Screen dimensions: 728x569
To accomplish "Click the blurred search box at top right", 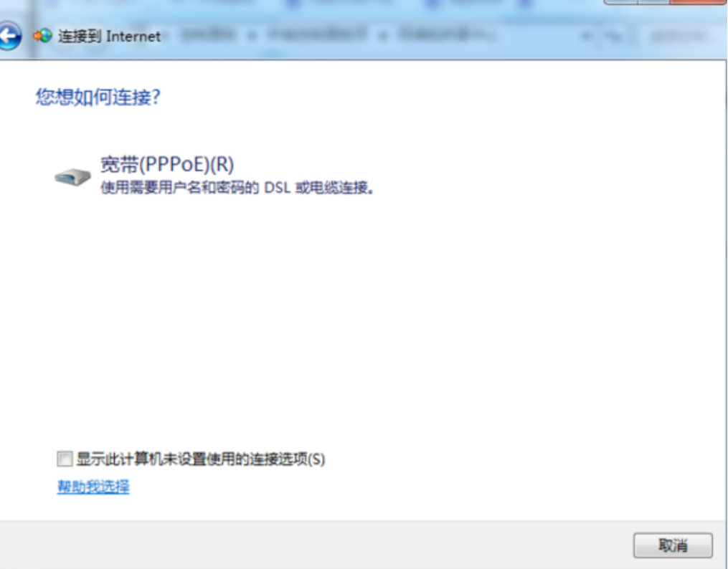I will (x=683, y=36).
